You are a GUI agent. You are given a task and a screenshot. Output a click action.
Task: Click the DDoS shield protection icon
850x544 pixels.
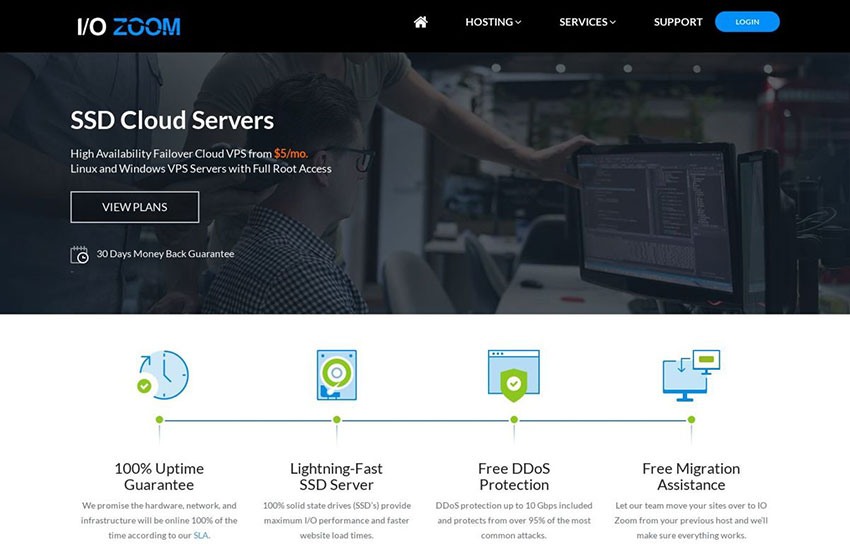(513, 375)
